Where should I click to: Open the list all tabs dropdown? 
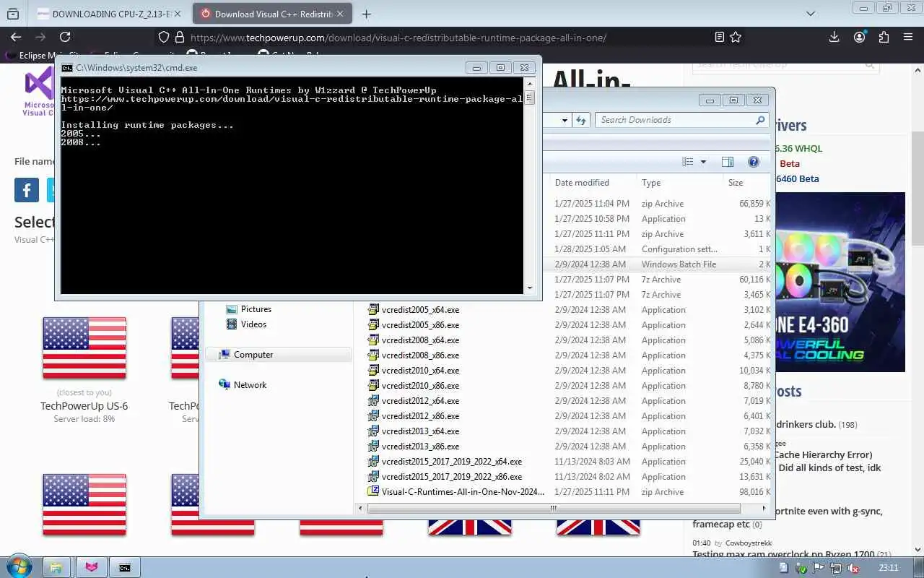[x=811, y=14]
